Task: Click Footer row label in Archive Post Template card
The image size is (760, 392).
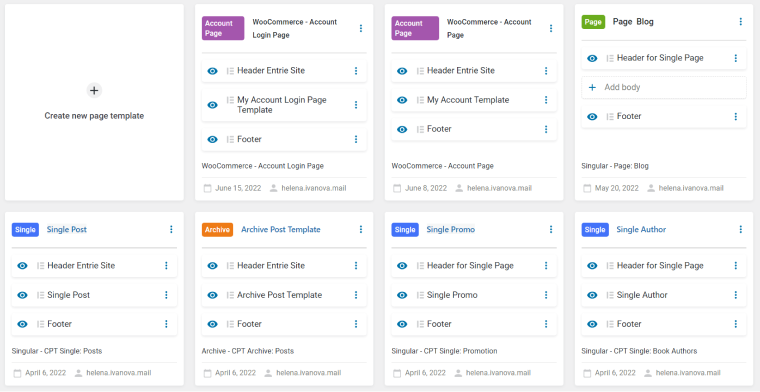Action: [249, 324]
